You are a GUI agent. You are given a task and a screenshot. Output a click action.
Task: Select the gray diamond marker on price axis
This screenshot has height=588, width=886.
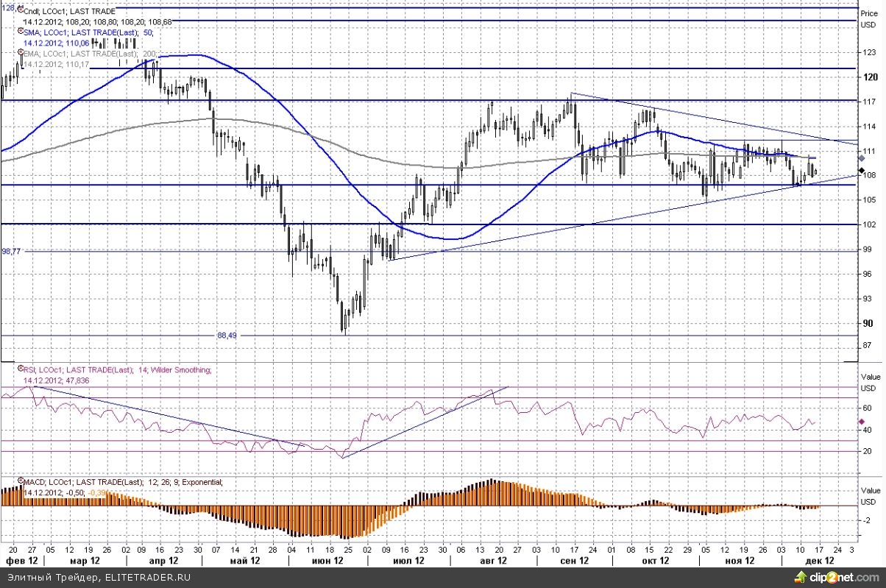click(x=862, y=158)
